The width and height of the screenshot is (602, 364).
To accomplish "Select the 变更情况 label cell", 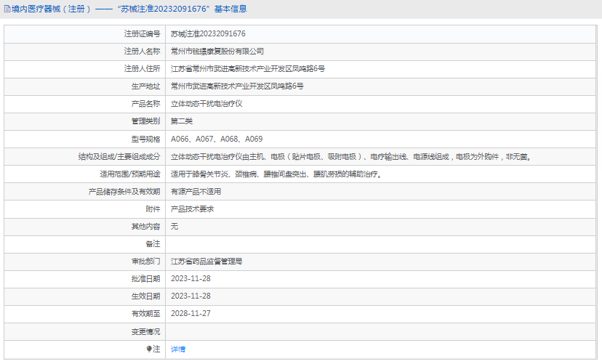I will [x=85, y=331].
